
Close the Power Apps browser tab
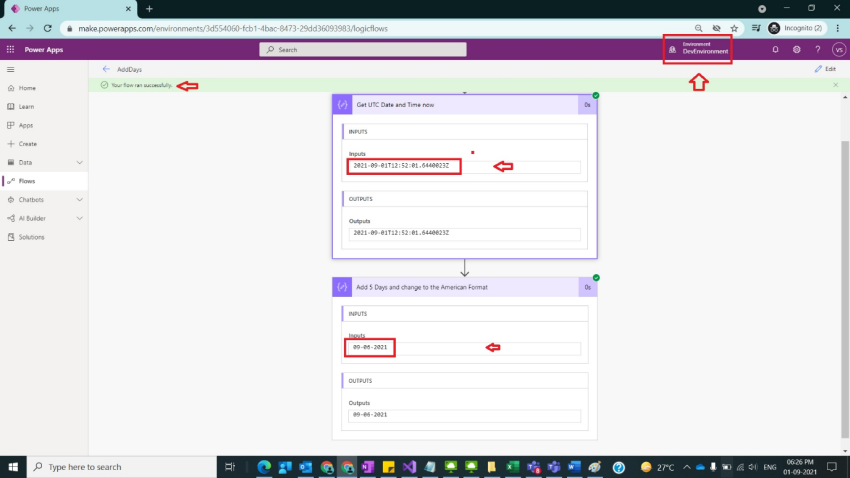(128, 9)
